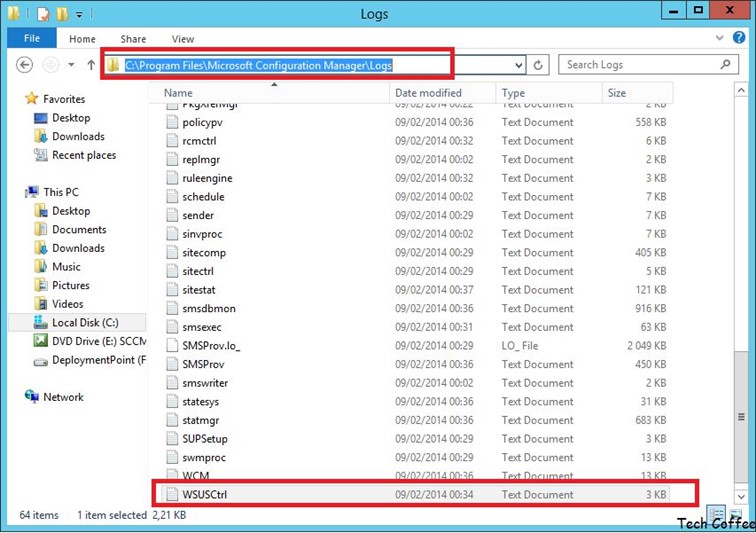
Task: Click the address bar path text
Action: click(258, 65)
